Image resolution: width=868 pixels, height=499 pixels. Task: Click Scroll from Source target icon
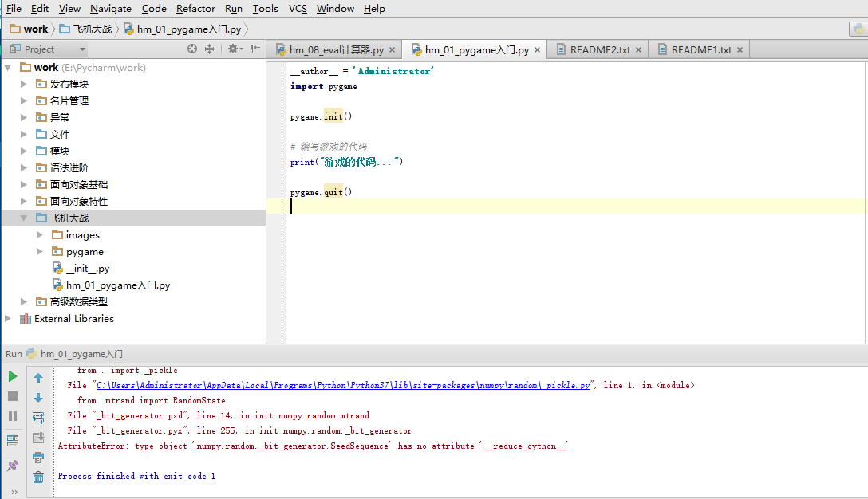point(192,49)
